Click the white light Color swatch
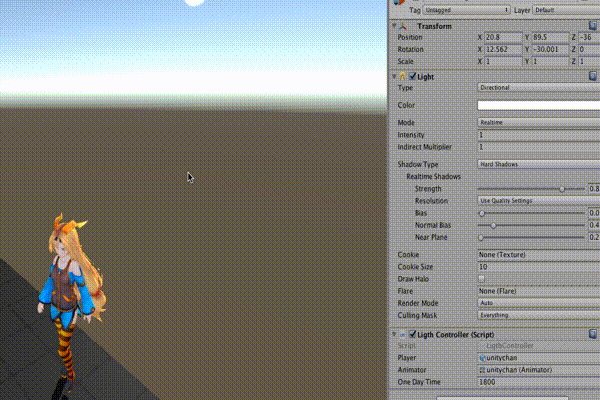The width and height of the screenshot is (600, 400). point(539,105)
